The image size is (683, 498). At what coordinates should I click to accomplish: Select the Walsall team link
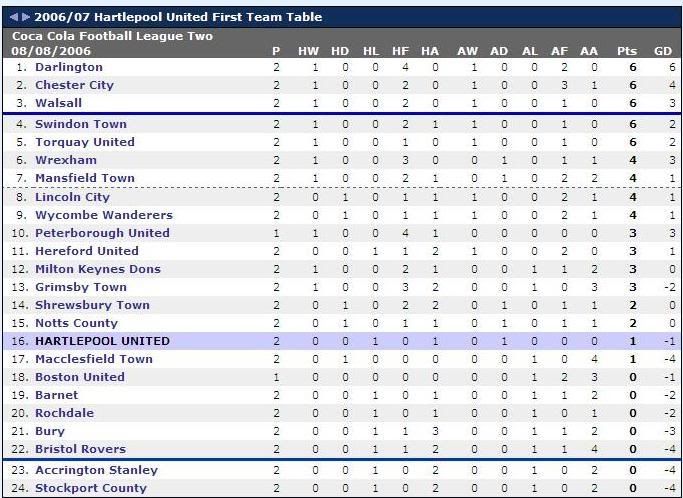click(58, 103)
